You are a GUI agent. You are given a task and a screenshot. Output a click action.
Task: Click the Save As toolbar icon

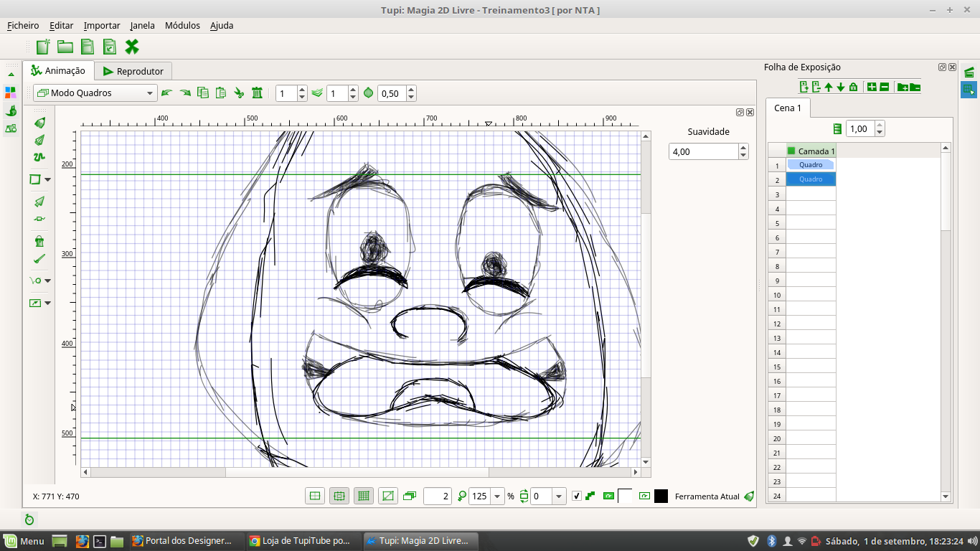110,47
